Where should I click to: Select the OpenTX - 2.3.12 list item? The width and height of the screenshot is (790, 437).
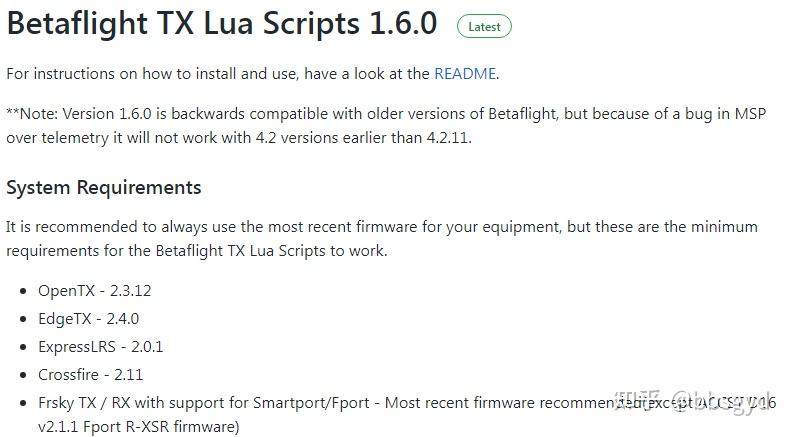coord(95,291)
